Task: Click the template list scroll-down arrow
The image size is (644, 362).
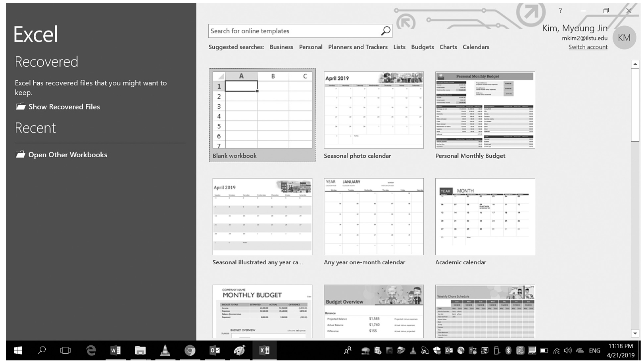Action: (x=635, y=333)
